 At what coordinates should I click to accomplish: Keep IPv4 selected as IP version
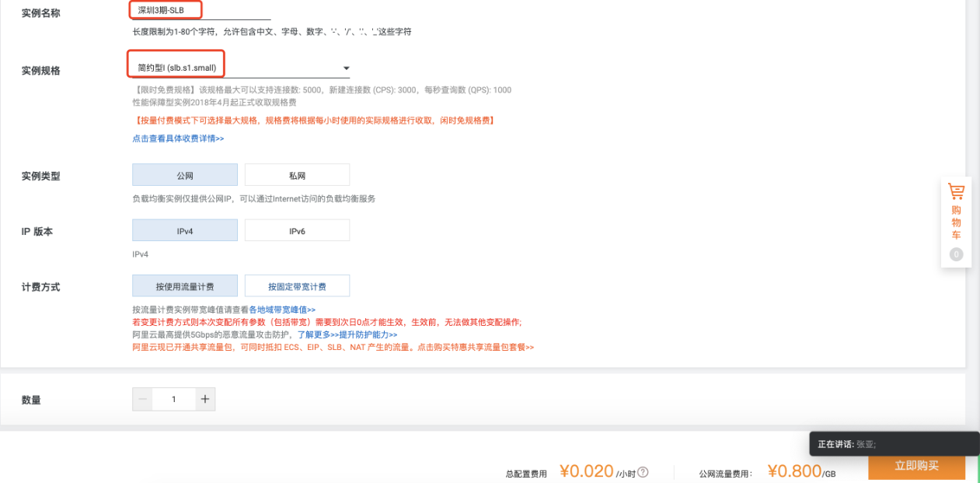click(x=184, y=229)
